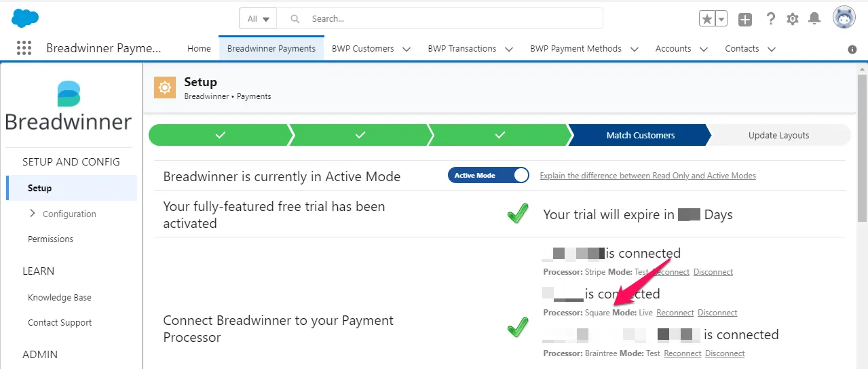This screenshot has width=868, height=369.
Task: Expand the BWP Transactions tab dropdown
Action: coord(509,49)
